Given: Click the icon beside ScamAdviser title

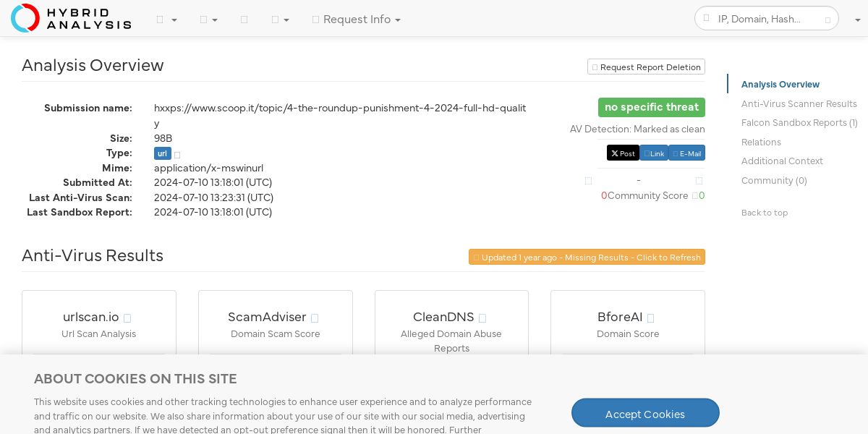Looking at the screenshot, I should click(x=315, y=318).
